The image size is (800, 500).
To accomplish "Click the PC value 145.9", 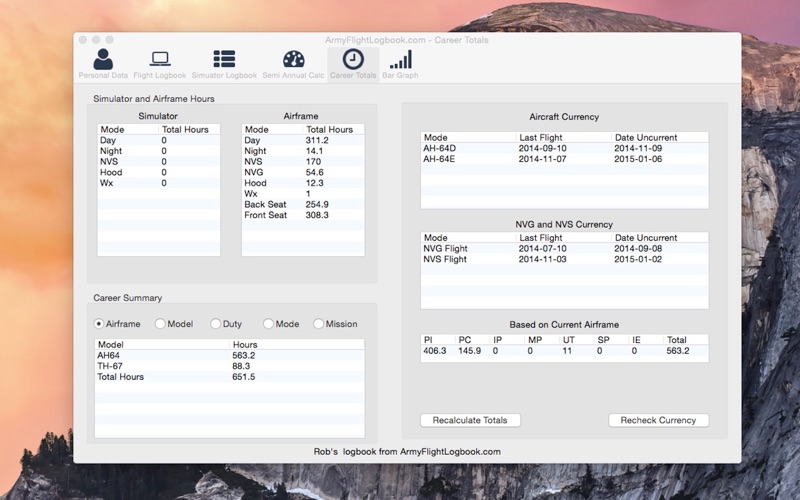I will point(469,351).
